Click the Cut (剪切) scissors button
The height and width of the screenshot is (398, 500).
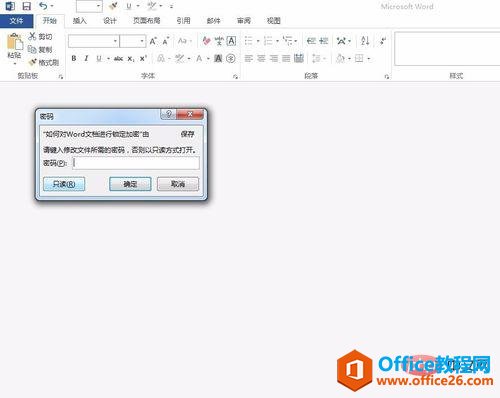click(40, 36)
